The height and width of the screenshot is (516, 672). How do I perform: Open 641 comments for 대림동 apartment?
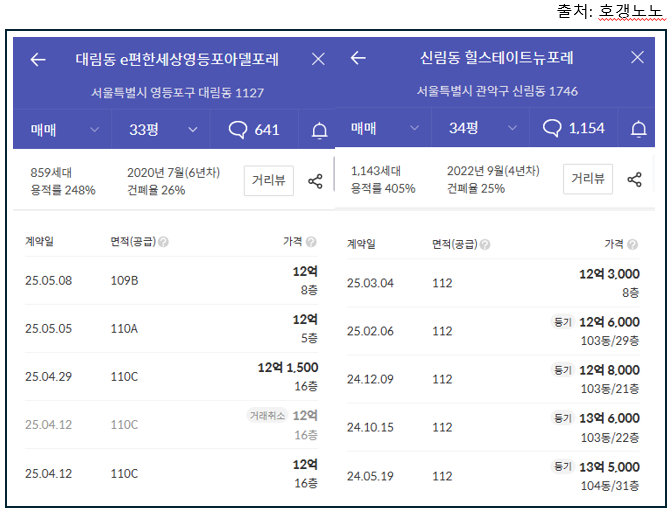click(x=254, y=129)
